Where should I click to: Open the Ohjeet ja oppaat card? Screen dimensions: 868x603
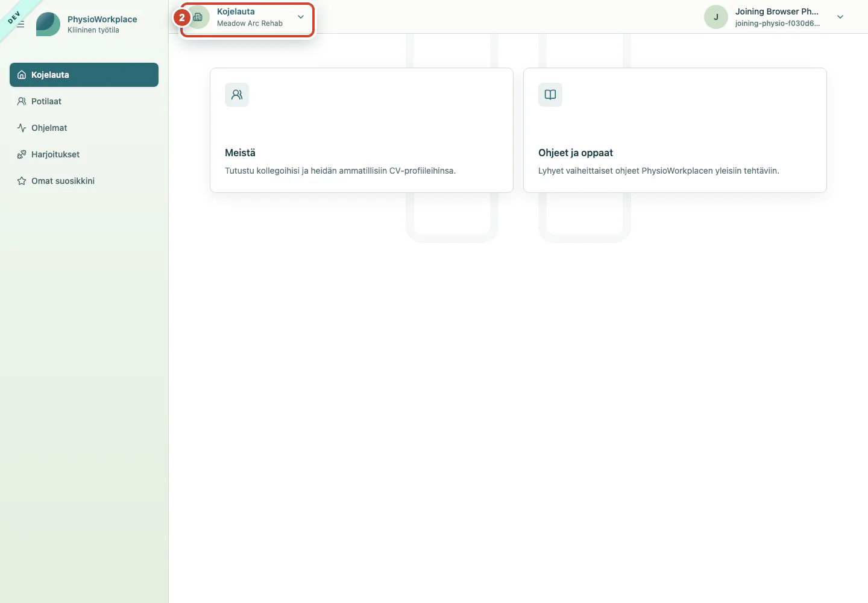(x=675, y=130)
